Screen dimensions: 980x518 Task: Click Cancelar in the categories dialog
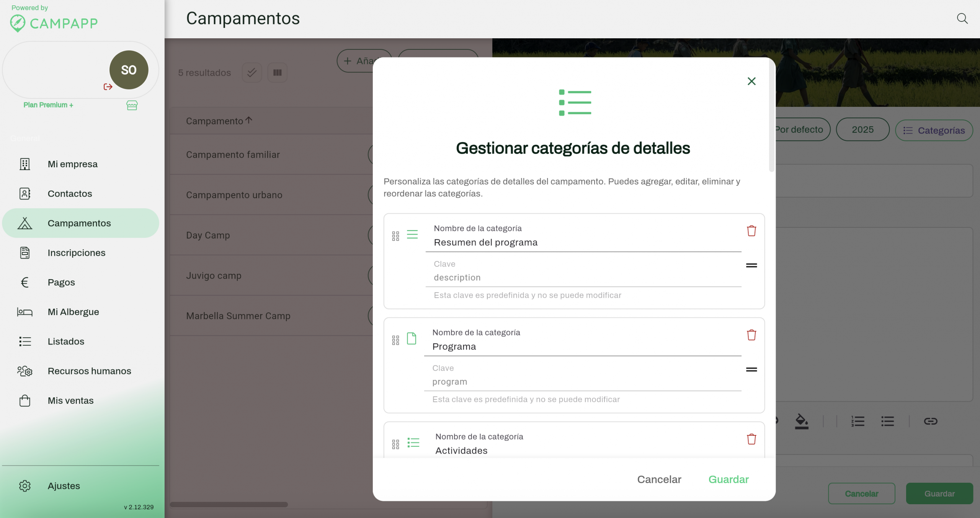(x=659, y=479)
